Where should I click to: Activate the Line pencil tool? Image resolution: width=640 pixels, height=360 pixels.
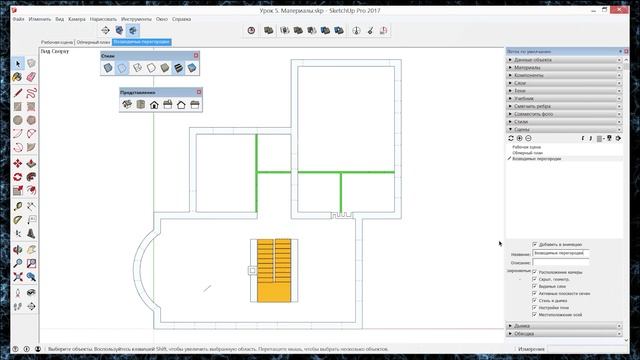(18, 93)
